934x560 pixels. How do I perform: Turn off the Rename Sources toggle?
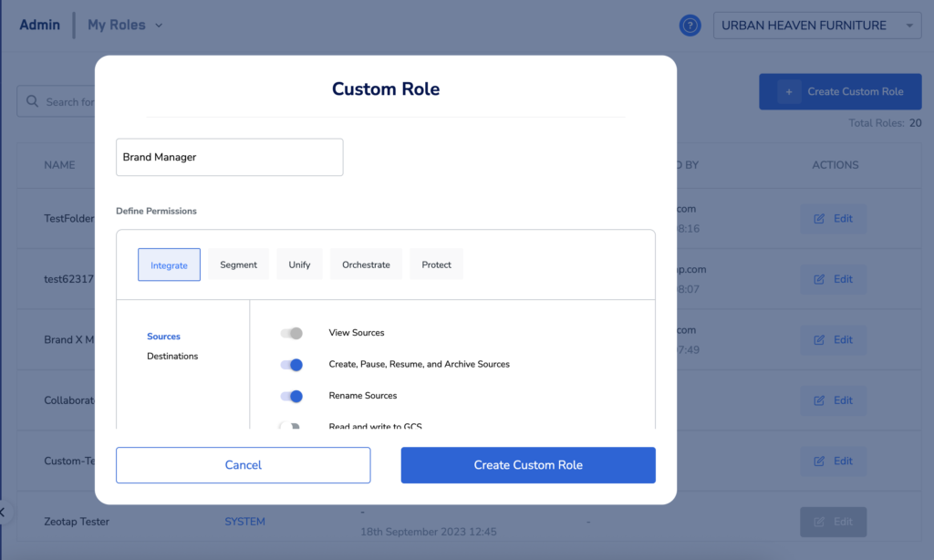[x=291, y=396]
